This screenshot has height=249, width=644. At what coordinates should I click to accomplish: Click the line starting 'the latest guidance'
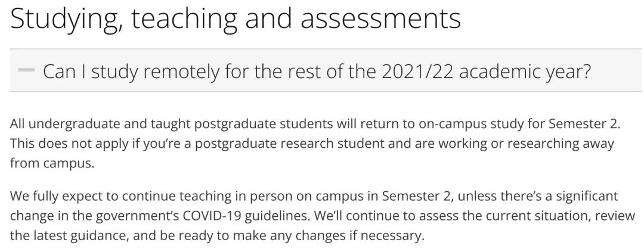click(216, 236)
